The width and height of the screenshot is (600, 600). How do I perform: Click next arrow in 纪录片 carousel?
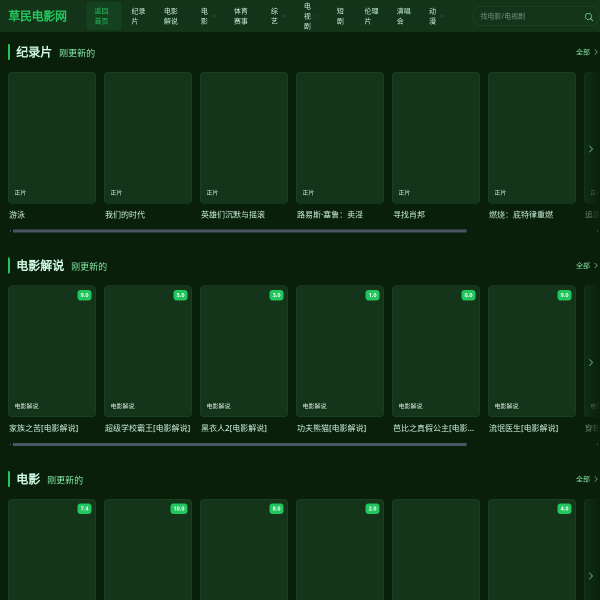pos(591,149)
